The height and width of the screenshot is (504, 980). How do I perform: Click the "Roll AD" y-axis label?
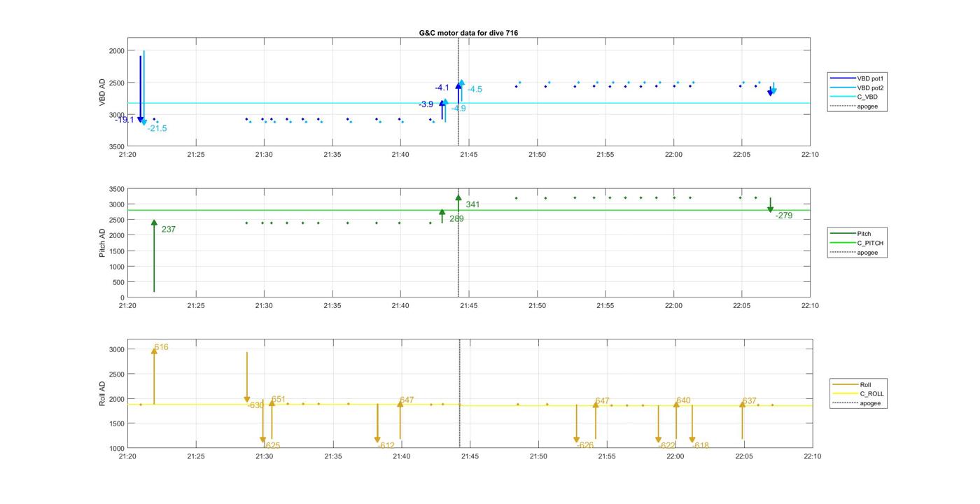[102, 394]
